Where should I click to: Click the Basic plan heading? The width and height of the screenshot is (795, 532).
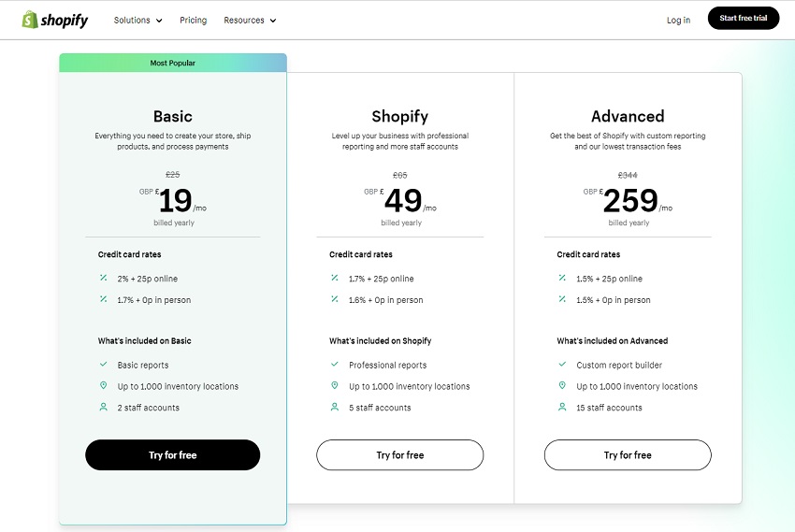tap(173, 116)
